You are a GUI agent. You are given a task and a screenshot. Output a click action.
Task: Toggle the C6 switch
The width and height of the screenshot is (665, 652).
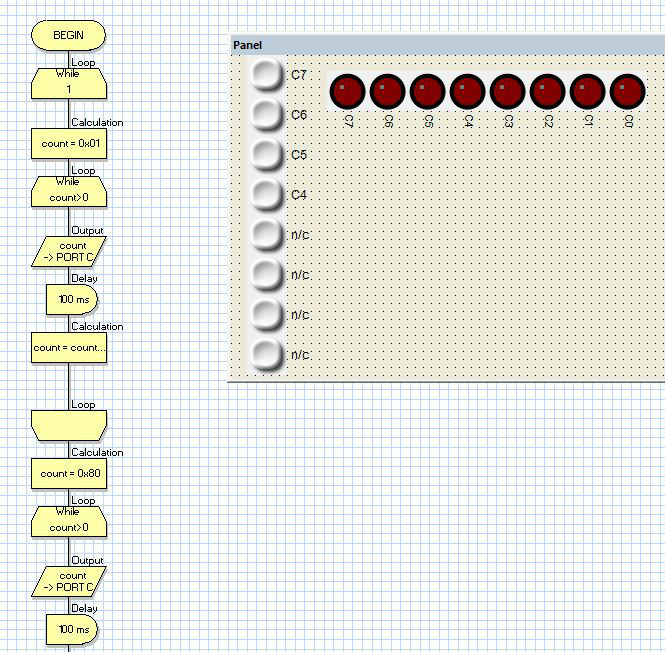(x=266, y=114)
